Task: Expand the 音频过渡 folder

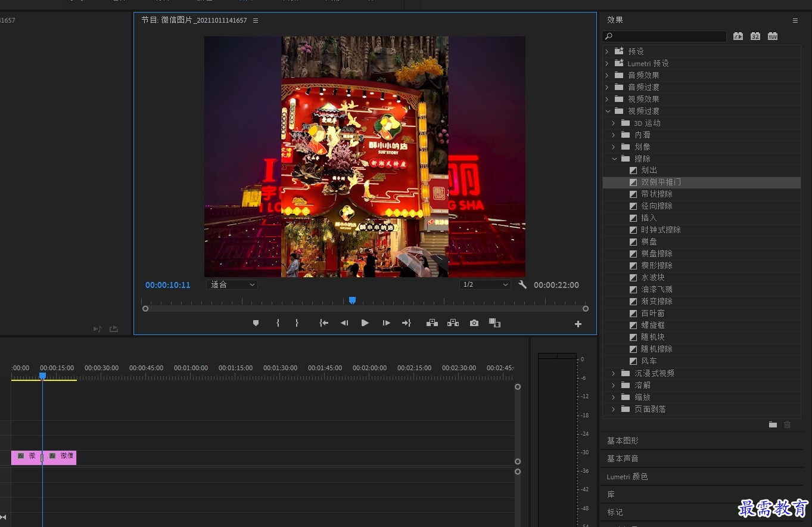Action: click(x=607, y=87)
